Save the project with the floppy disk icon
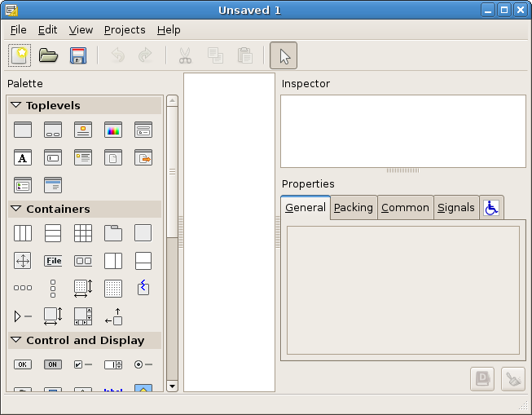 tap(78, 55)
